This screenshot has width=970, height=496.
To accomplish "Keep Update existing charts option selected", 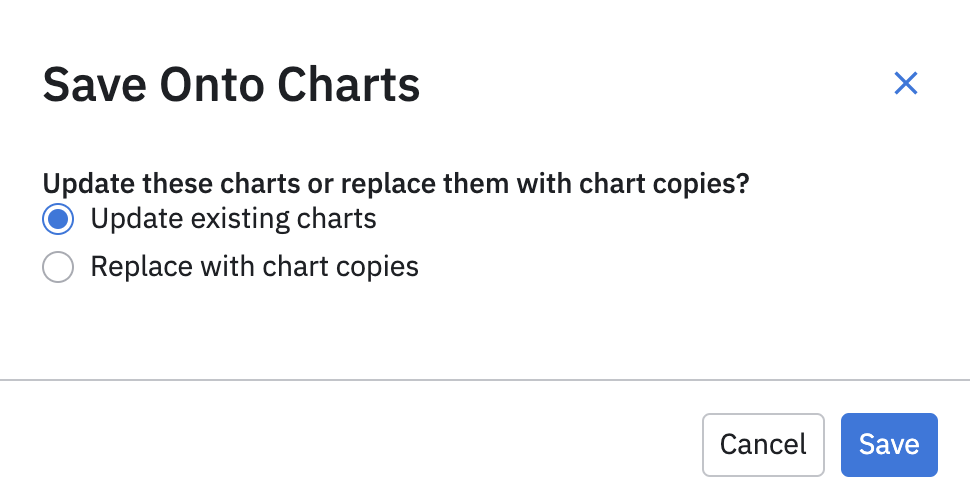I will tap(58, 218).
